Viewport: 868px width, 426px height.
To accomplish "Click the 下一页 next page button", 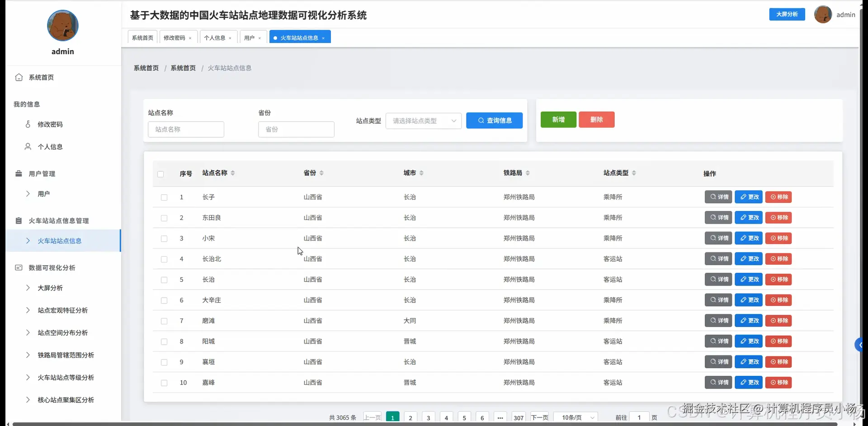I will click(x=539, y=417).
